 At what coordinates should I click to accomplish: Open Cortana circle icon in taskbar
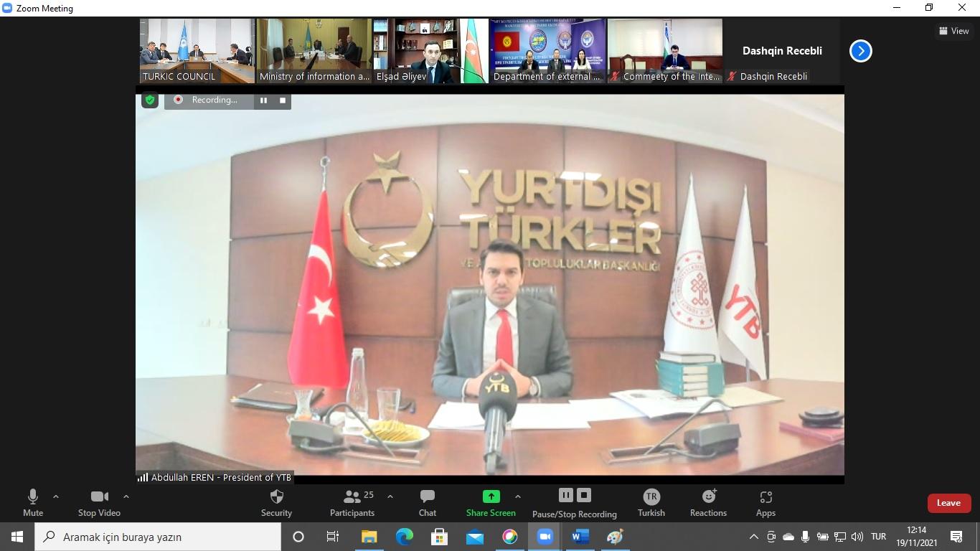coord(298,537)
